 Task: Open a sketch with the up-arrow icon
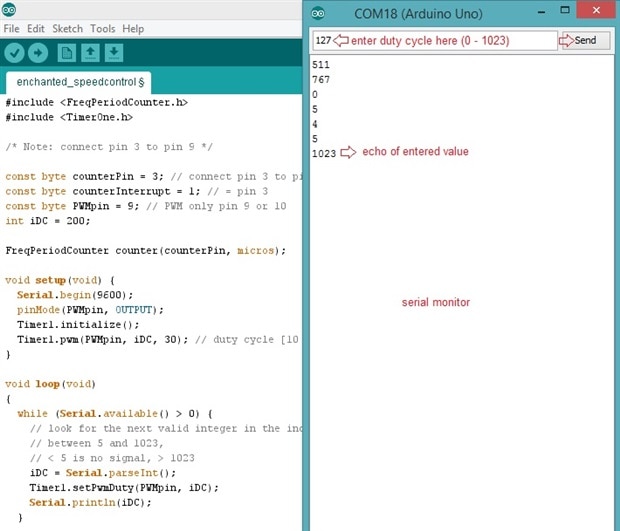point(90,53)
